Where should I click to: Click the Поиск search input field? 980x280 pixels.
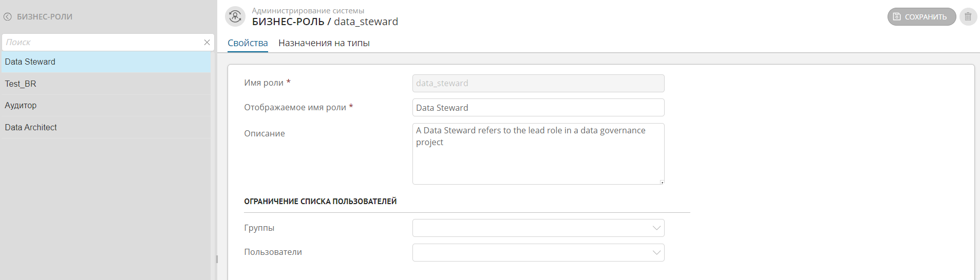pos(103,43)
